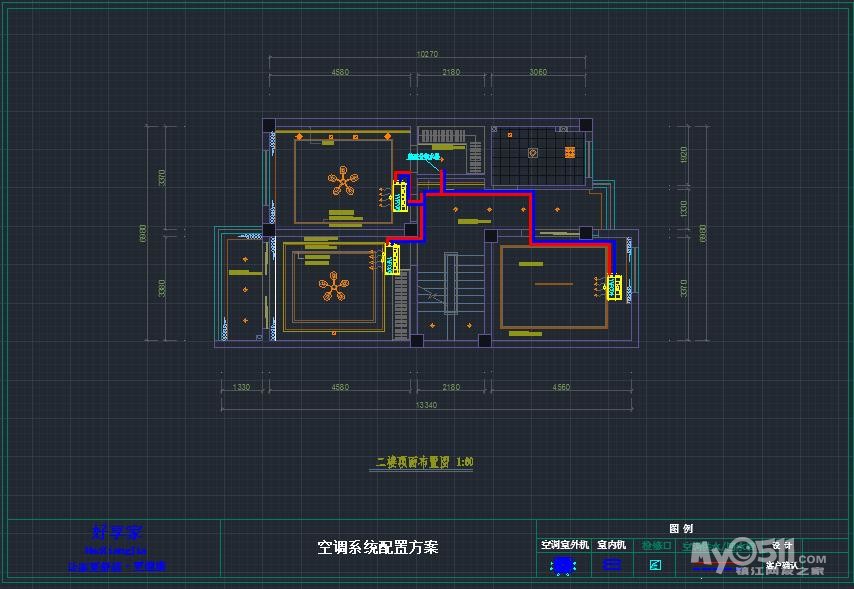Select the indoor unit symbol in legend
The width and height of the screenshot is (854, 589).
(x=612, y=565)
